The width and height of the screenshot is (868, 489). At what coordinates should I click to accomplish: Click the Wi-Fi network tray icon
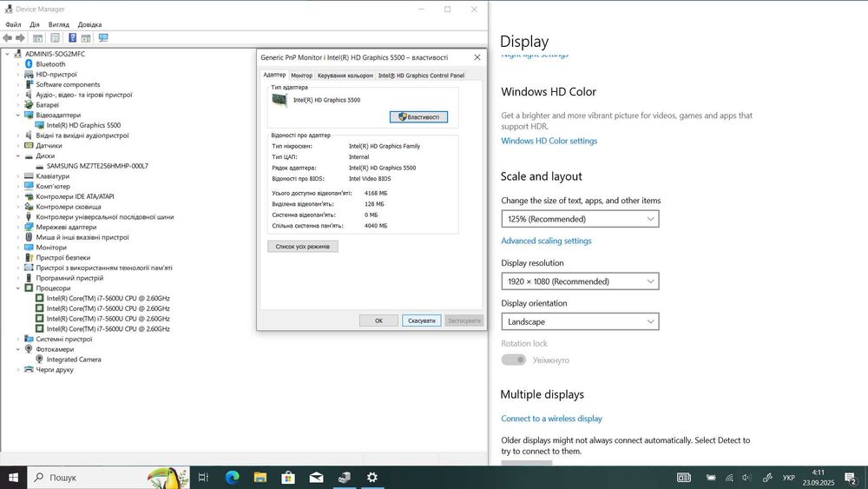pos(730,478)
